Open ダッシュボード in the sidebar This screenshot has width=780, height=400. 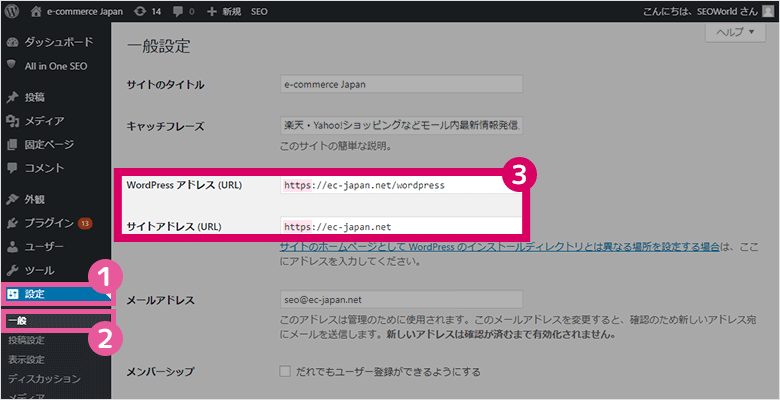click(59, 42)
